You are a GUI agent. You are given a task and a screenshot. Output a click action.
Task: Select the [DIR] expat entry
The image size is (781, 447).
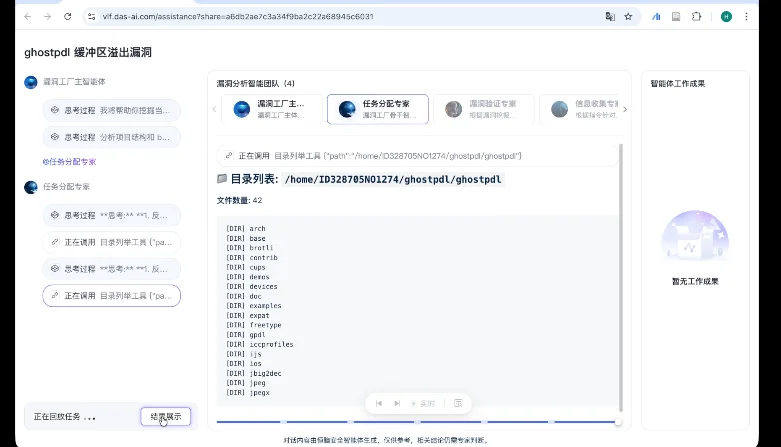[x=248, y=316]
